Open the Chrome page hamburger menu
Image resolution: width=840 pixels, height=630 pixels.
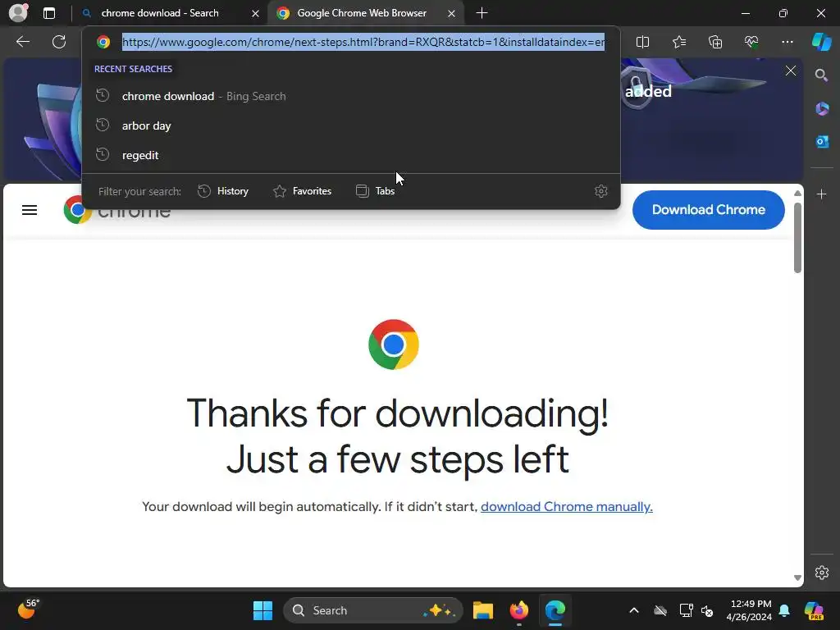[30, 210]
